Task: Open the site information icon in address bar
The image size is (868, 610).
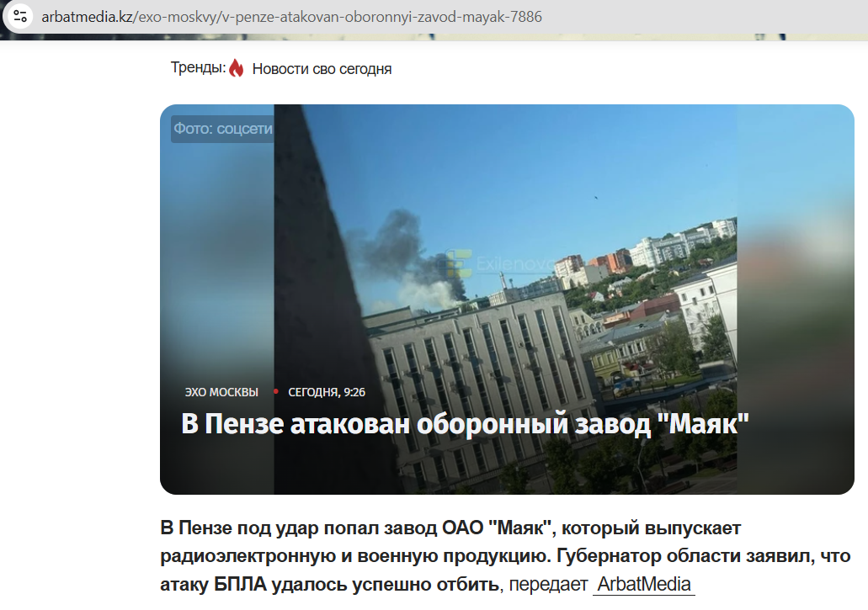Action: coord(20,17)
